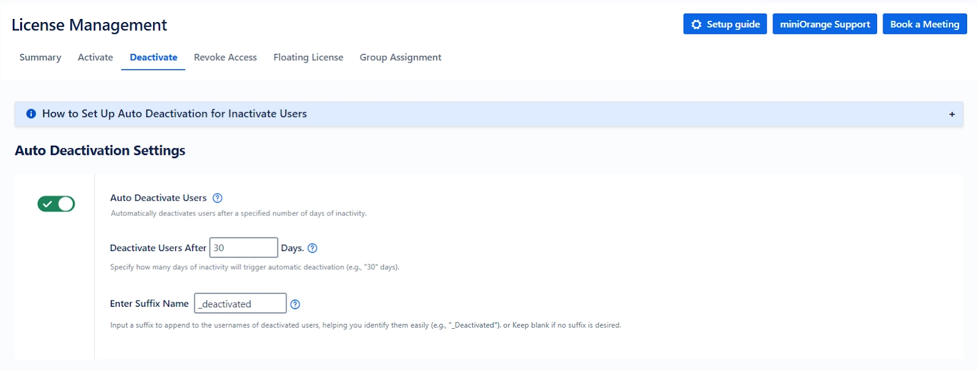The height and width of the screenshot is (371, 980).
Task: Switch to the Summary tab
Action: pyautogui.click(x=40, y=58)
